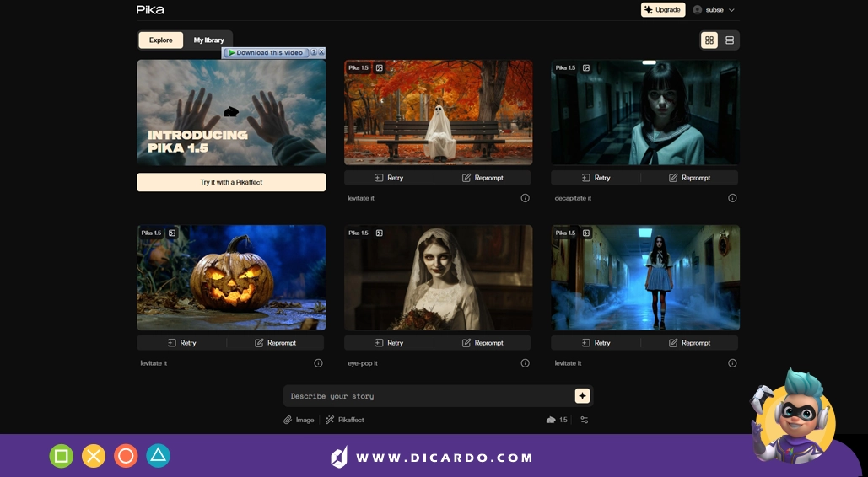Reprompt the blue hallway girl video
Image resolution: width=868 pixels, height=477 pixels.
pos(690,343)
